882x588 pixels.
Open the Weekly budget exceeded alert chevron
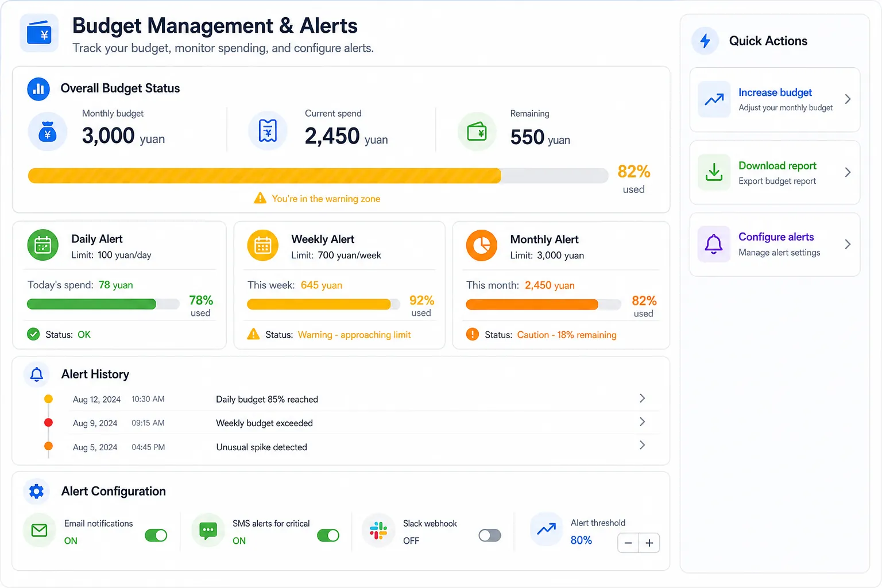(642, 422)
